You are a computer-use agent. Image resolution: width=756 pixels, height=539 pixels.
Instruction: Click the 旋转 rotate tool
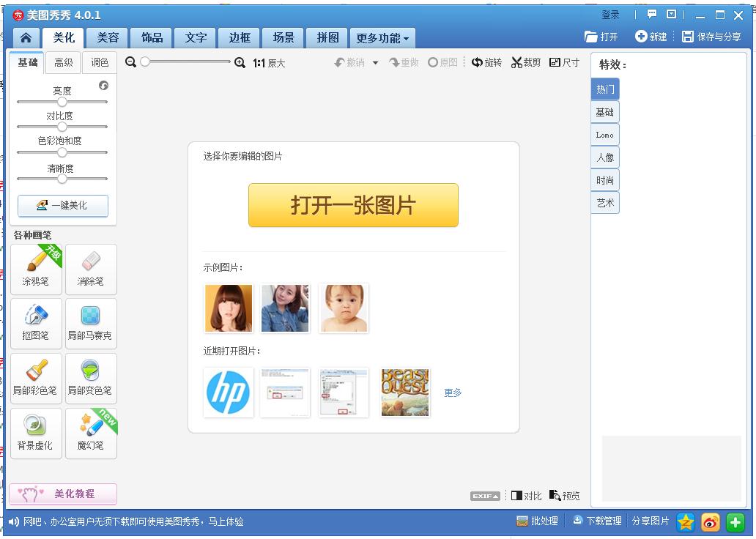coord(486,62)
